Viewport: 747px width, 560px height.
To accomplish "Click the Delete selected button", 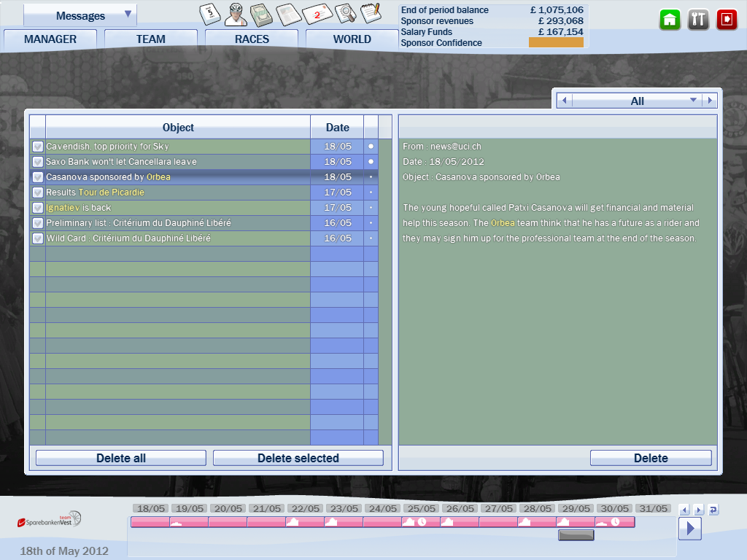I will pos(298,458).
